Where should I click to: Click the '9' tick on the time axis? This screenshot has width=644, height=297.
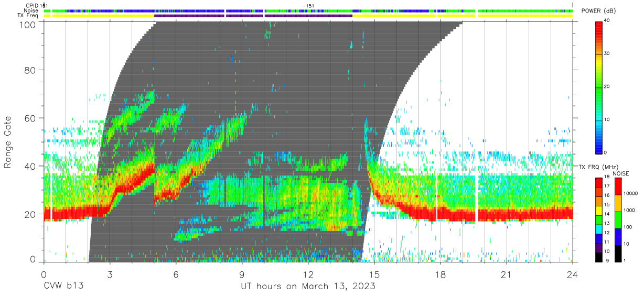[242, 273]
